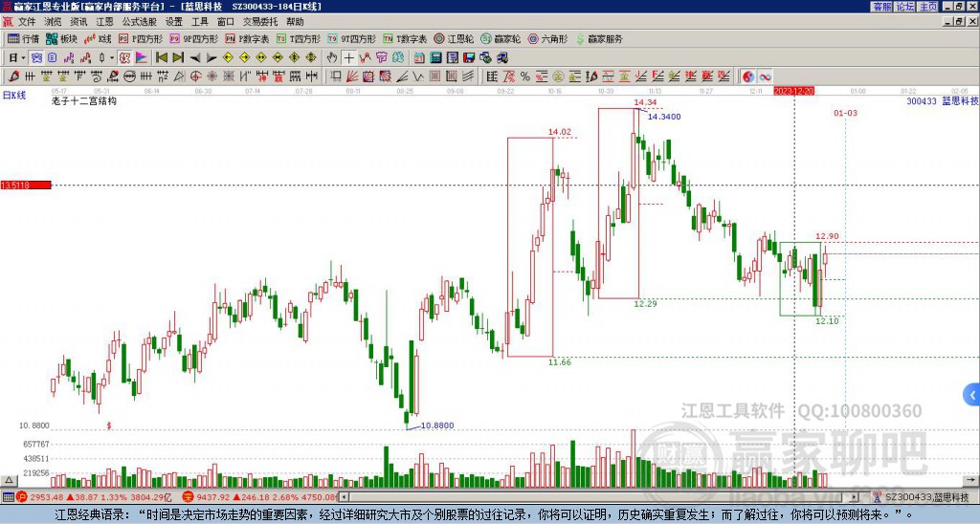Open 赢家服务 service page
Screen dimensions: 980x524
point(599,38)
